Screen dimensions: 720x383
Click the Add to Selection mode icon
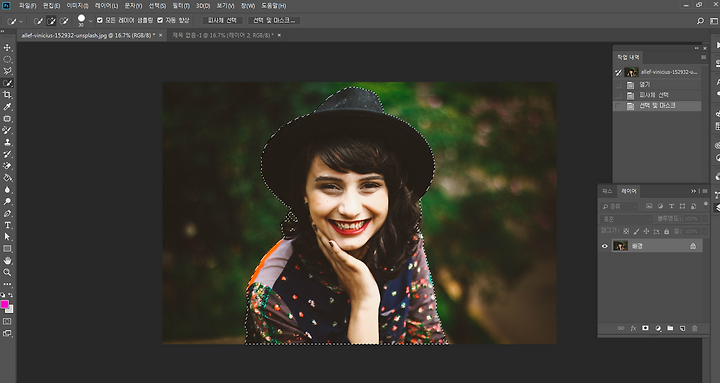tap(51, 21)
